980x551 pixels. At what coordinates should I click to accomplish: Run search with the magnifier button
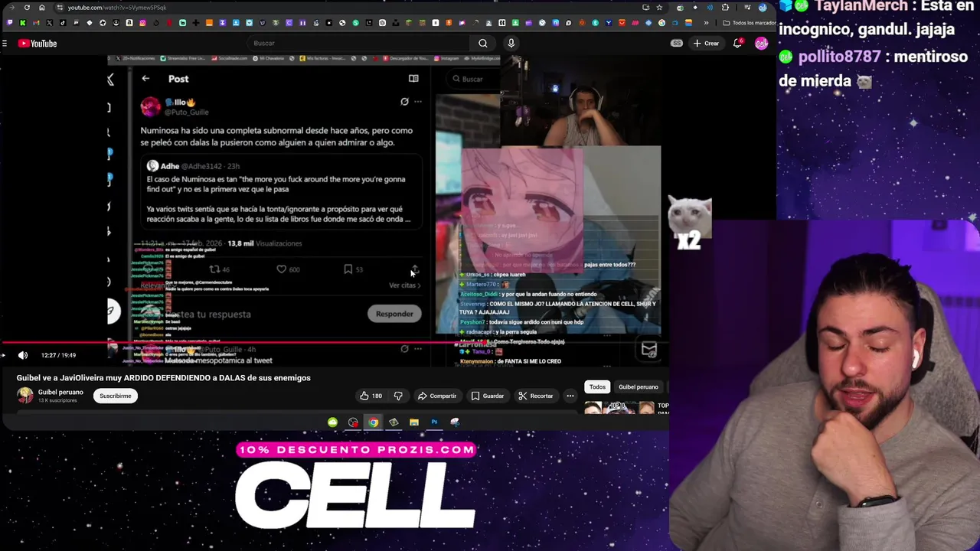point(482,44)
